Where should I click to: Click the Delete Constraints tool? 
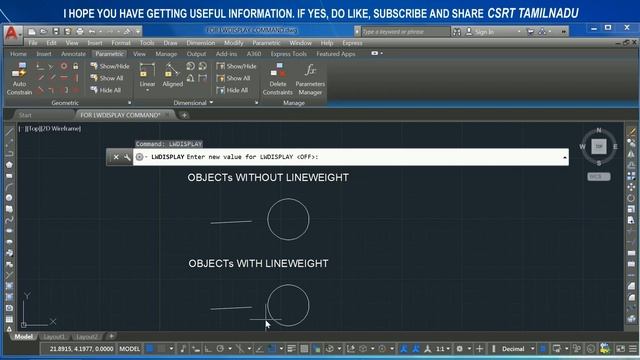click(278, 79)
